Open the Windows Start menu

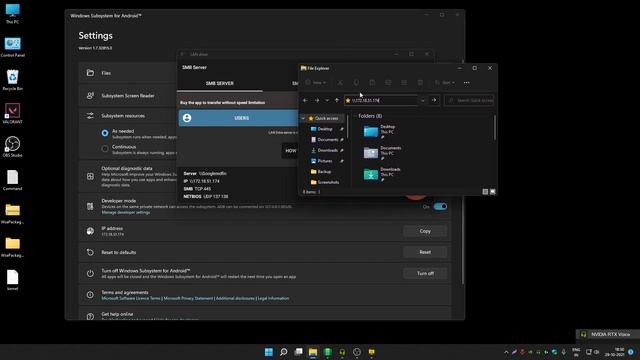point(269,352)
